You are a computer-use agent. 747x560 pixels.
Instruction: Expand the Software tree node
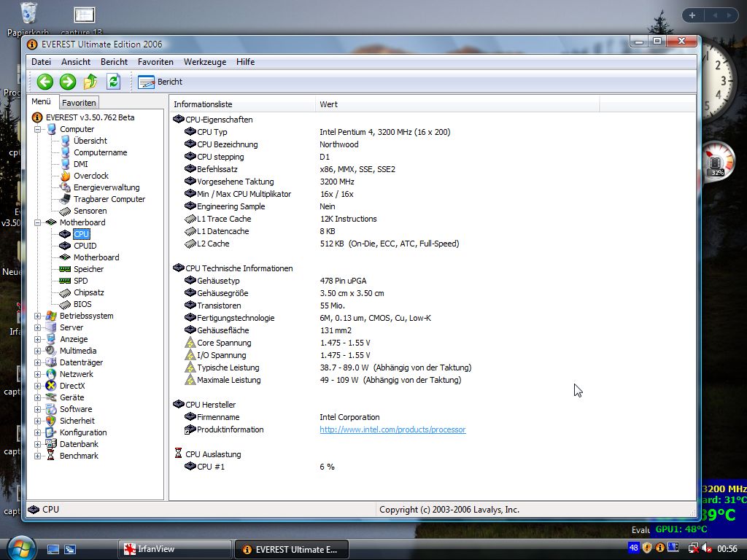click(x=38, y=409)
